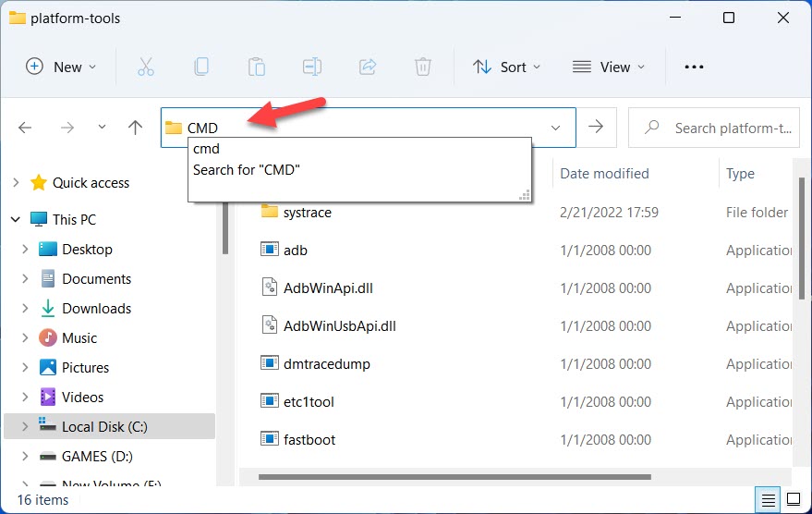Open Downloads in navigation pane

pyautogui.click(x=97, y=308)
